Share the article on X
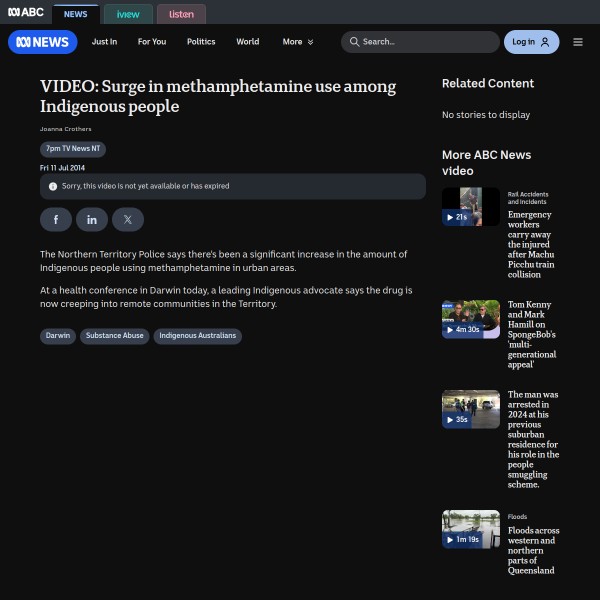 click(x=128, y=219)
